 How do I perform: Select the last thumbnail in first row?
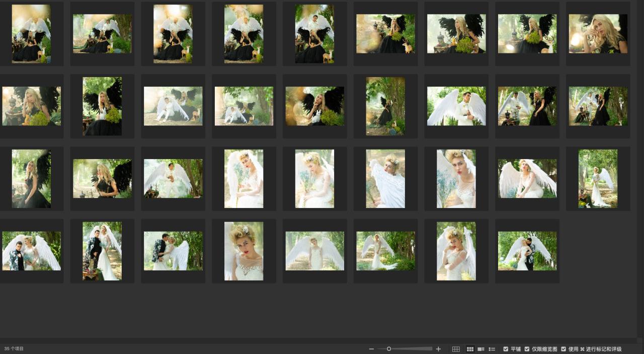tap(598, 34)
